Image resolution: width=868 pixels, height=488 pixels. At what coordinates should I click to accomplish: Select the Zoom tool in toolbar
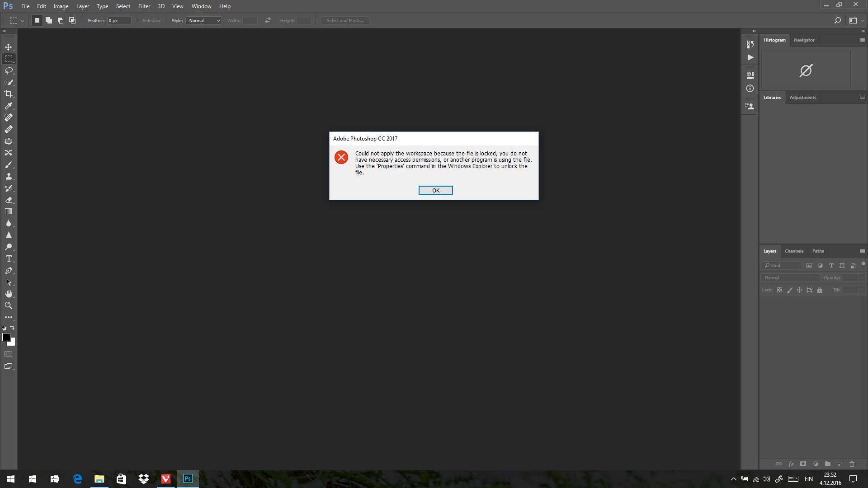point(9,306)
